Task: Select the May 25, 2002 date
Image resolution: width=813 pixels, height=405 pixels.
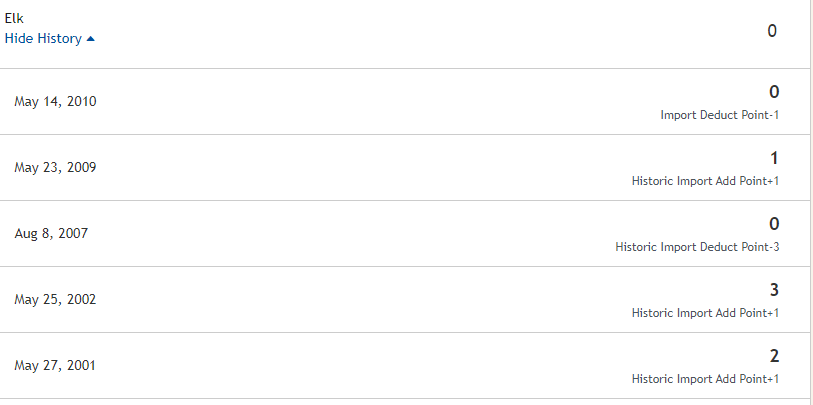Action: point(55,299)
